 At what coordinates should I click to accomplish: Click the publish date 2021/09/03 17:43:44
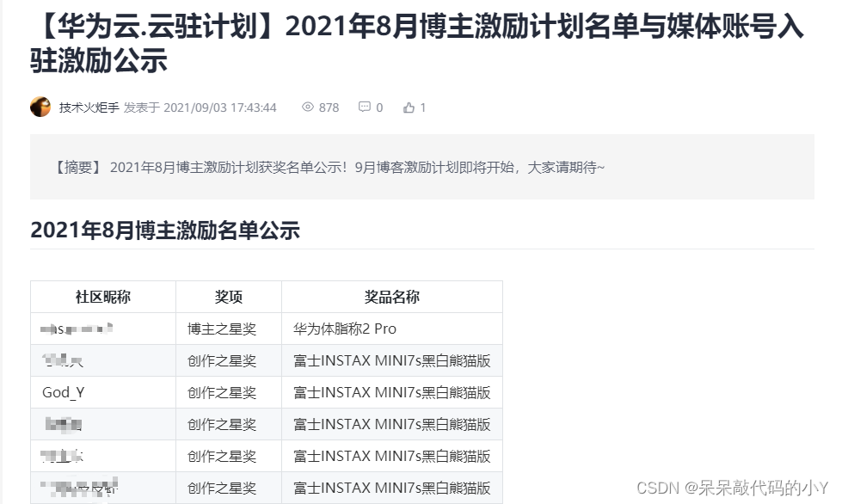219,108
